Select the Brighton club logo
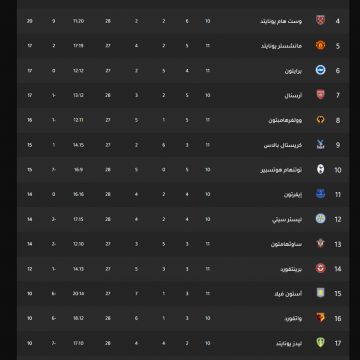Screen dimensions: 360x360 click(x=320, y=70)
